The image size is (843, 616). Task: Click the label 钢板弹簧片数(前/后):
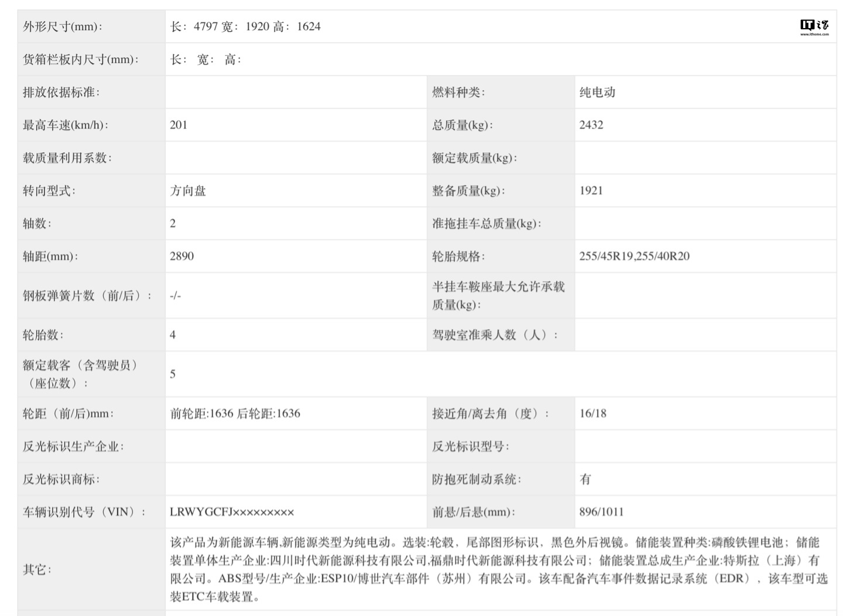pos(87,296)
